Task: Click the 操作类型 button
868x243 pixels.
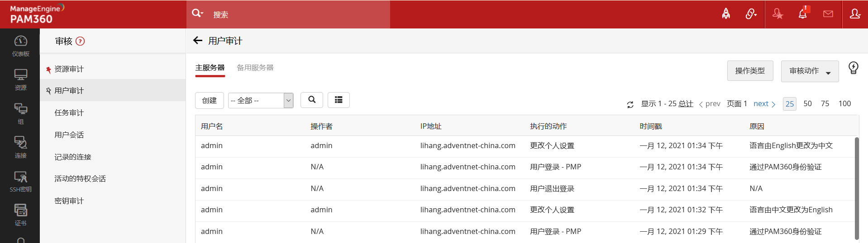Action: coord(750,71)
